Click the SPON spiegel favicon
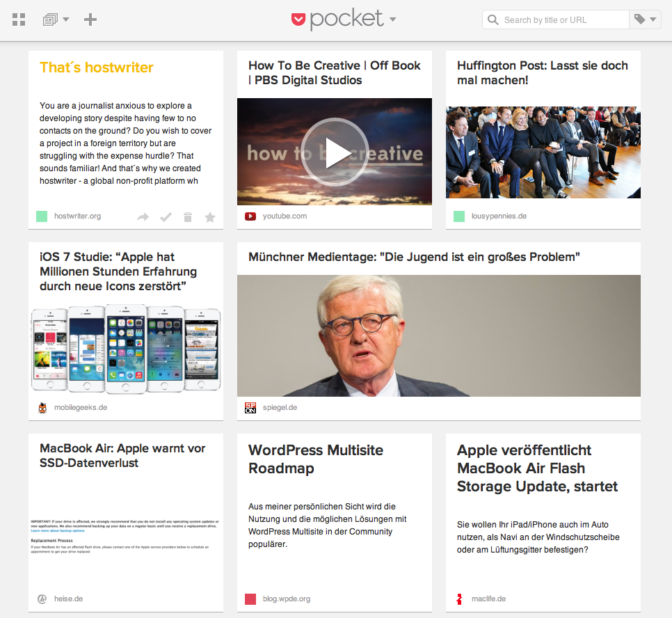This screenshot has height=618, width=672. coord(250,408)
